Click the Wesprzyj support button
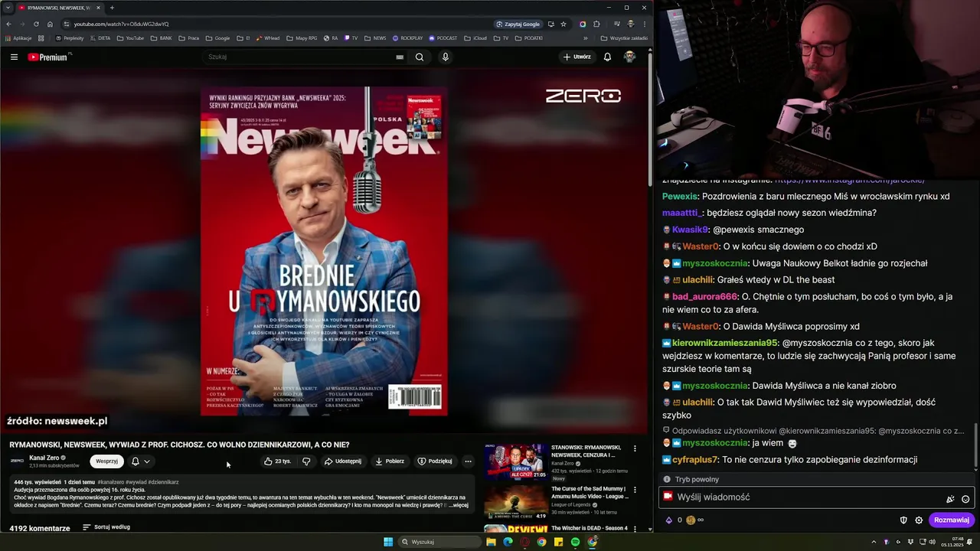Viewport: 980px width, 551px height. click(x=106, y=461)
